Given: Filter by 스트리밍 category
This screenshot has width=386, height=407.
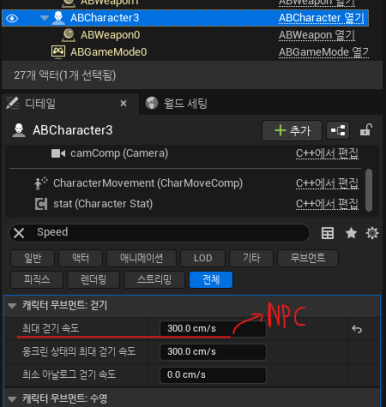Looking at the screenshot, I should (x=154, y=280).
